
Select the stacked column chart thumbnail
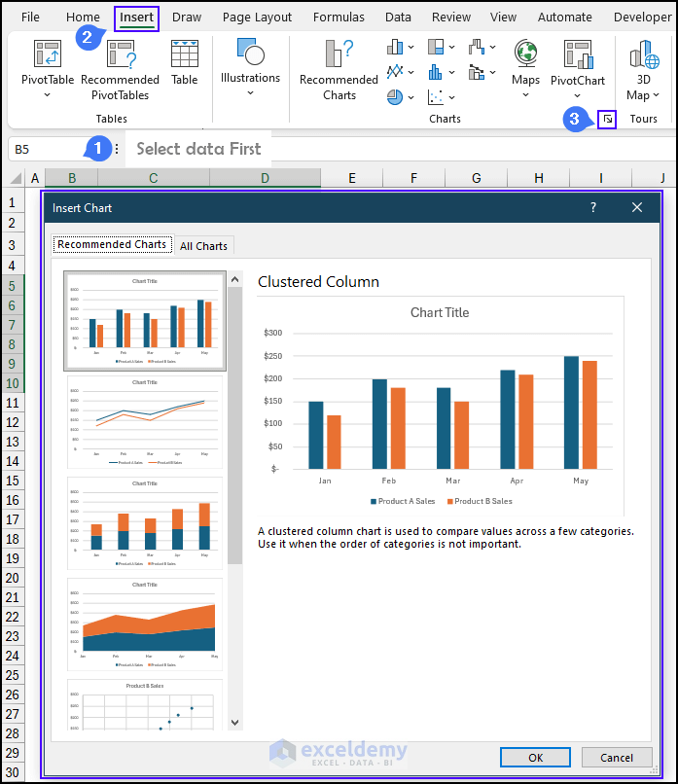145,523
